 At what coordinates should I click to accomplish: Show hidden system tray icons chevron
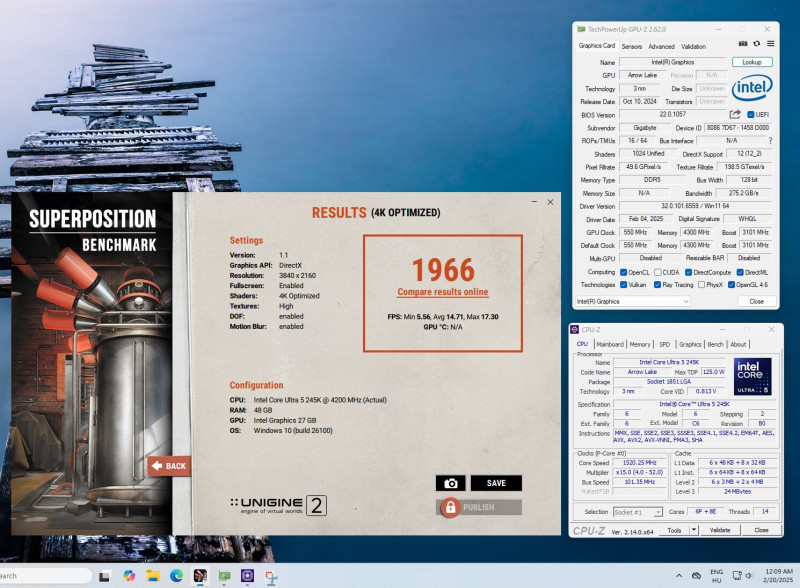679,576
